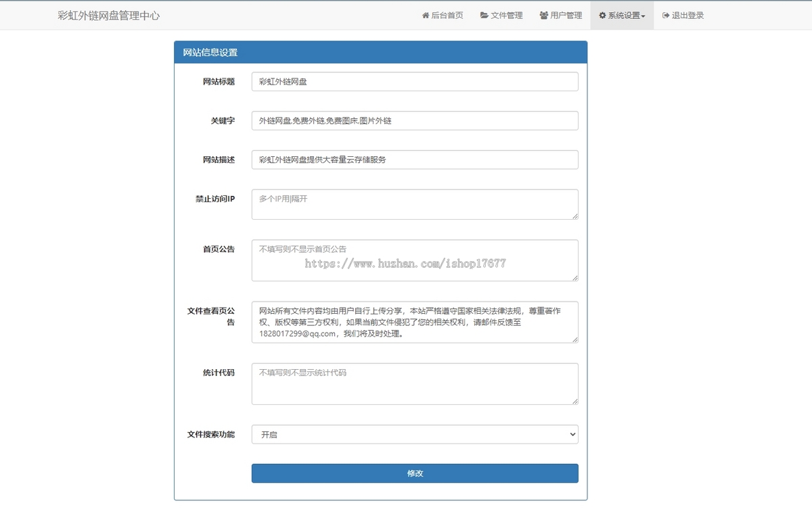Open the 文件搜索功能 select box
The height and width of the screenshot is (526, 812).
[x=415, y=434]
